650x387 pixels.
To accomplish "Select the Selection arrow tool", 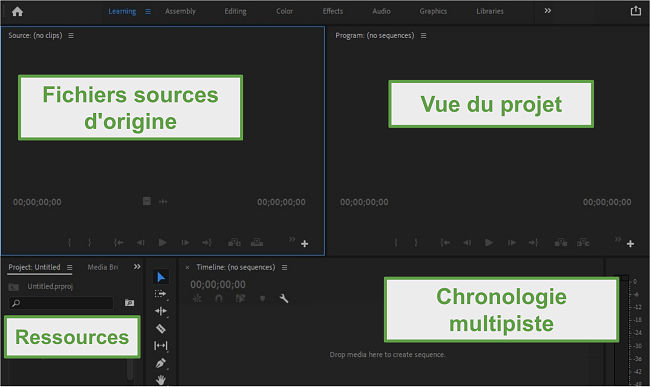I will coord(161,277).
